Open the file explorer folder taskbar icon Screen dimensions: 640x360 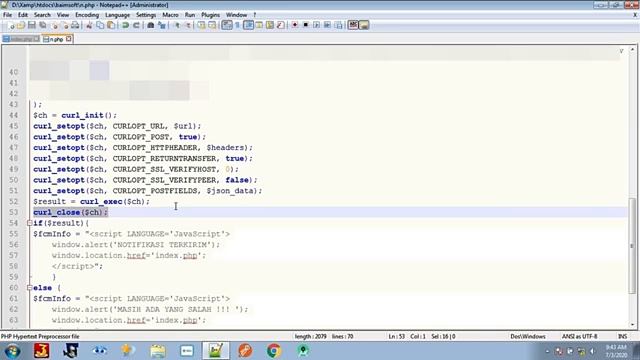tap(158, 351)
